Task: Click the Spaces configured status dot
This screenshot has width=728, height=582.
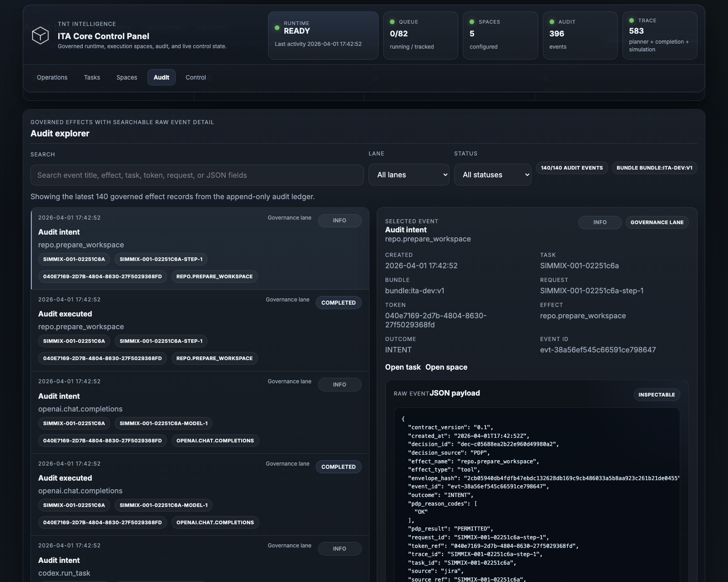Action: coord(472,21)
